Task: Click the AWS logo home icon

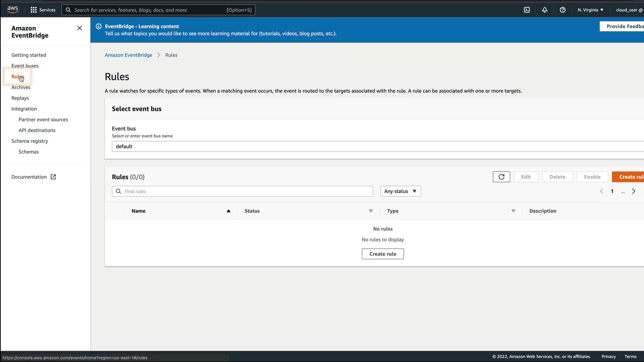Action: pos(13,10)
